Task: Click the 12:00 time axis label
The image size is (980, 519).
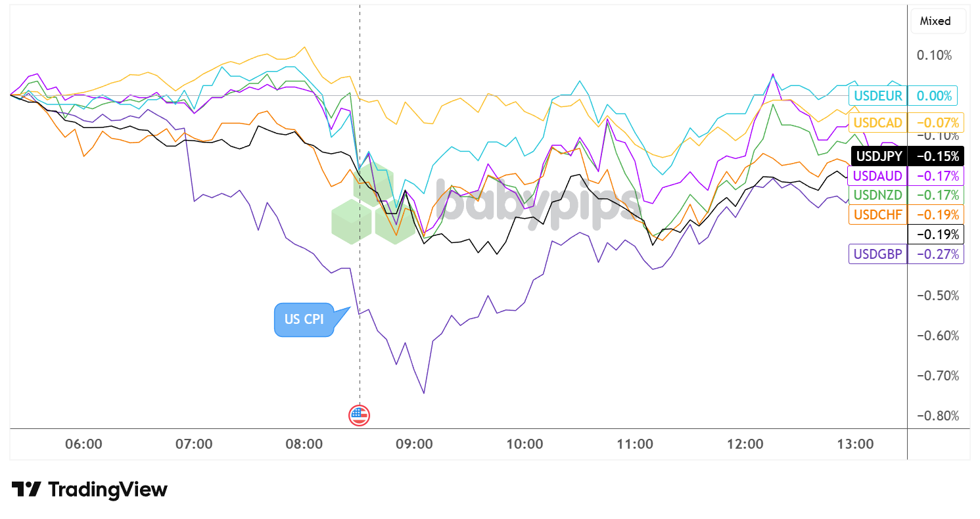Action: [x=745, y=444]
